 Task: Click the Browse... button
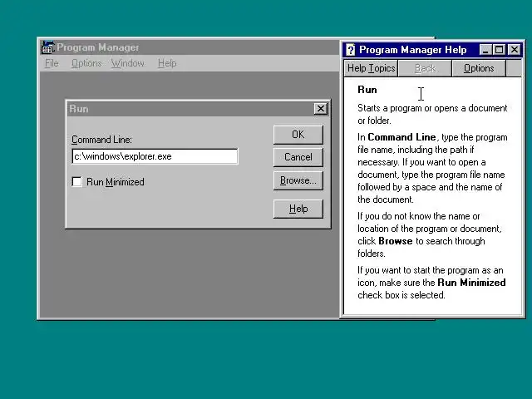coord(298,180)
